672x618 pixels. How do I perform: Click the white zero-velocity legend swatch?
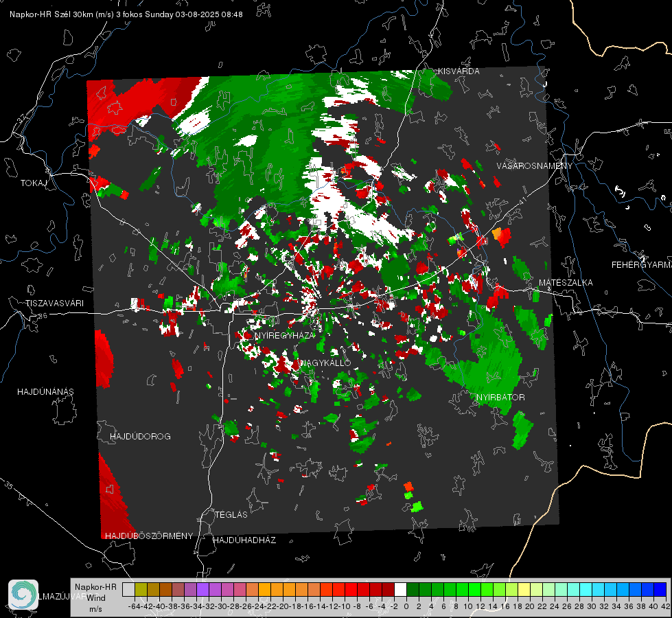(400, 590)
